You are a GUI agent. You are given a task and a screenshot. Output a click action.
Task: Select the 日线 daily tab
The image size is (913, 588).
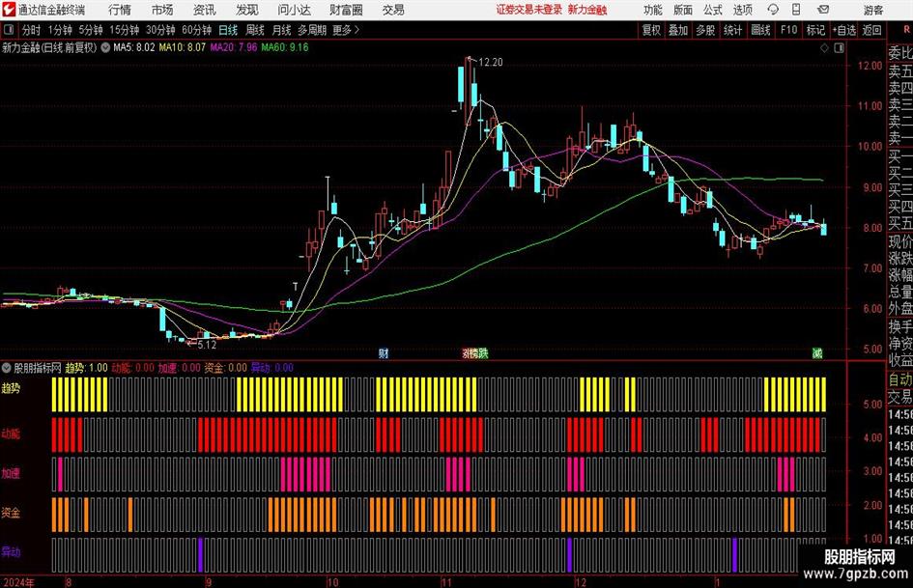pyautogui.click(x=228, y=30)
